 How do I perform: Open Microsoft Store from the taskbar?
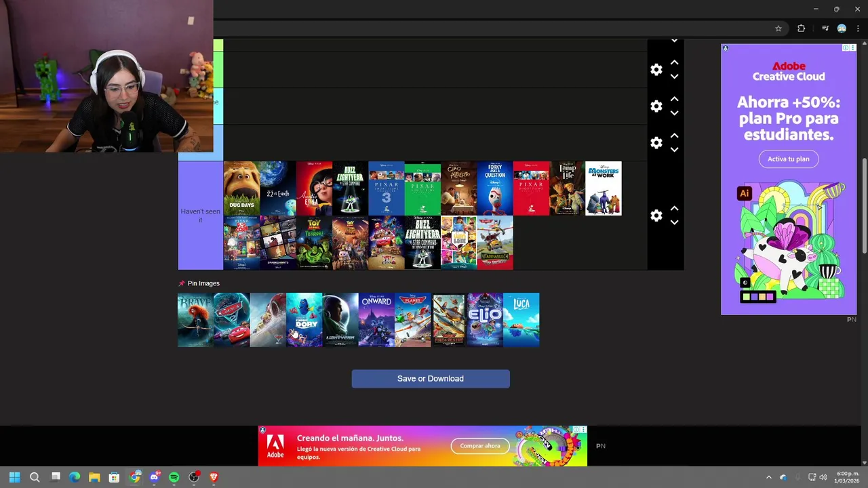point(115,477)
